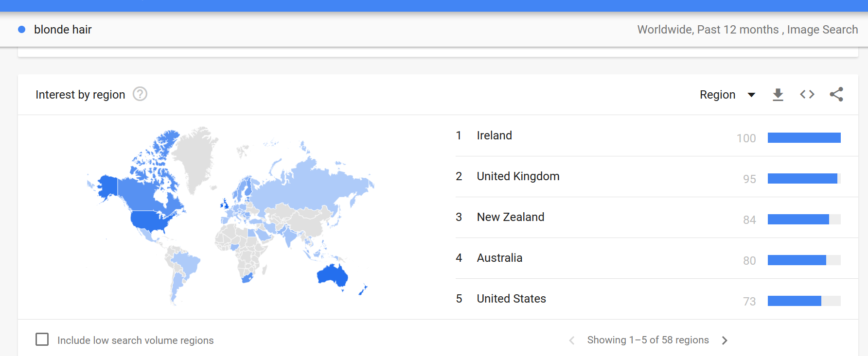Open the Interest by region help icon
The image size is (868, 356).
140,94
